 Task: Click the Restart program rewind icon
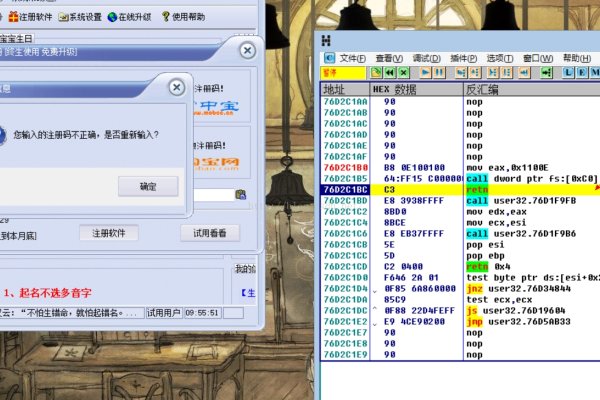point(390,72)
